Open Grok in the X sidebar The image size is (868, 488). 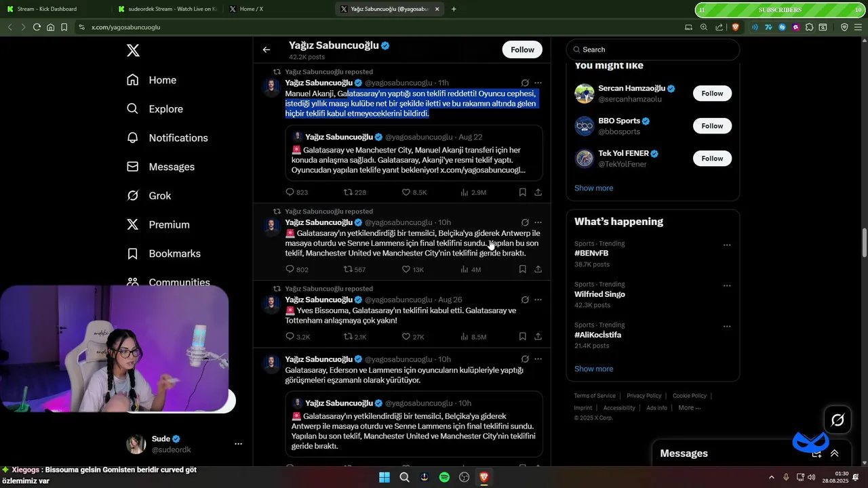149,196
